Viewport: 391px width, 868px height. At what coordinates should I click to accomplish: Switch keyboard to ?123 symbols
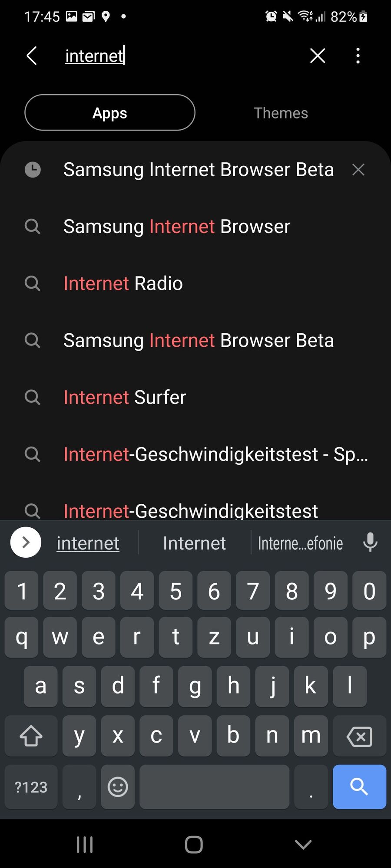(31, 787)
